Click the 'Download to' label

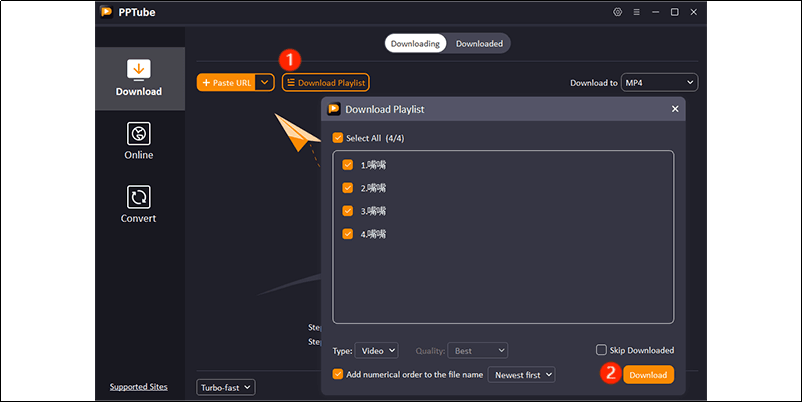click(594, 83)
